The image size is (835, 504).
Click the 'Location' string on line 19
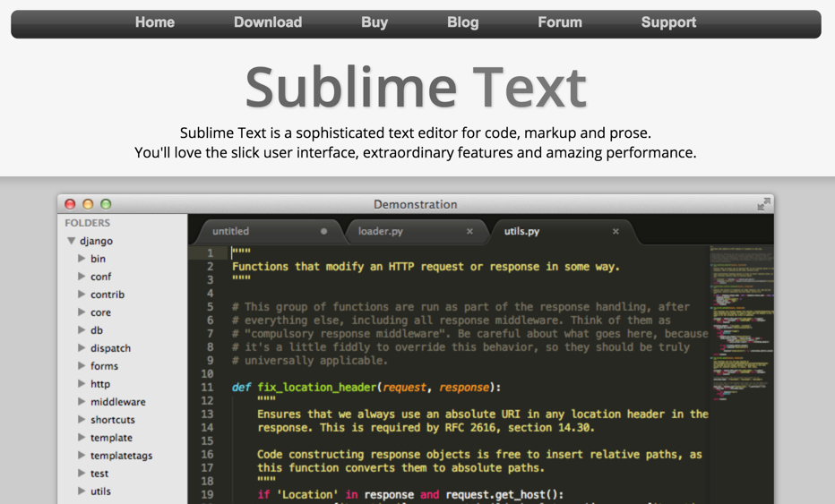click(x=307, y=494)
